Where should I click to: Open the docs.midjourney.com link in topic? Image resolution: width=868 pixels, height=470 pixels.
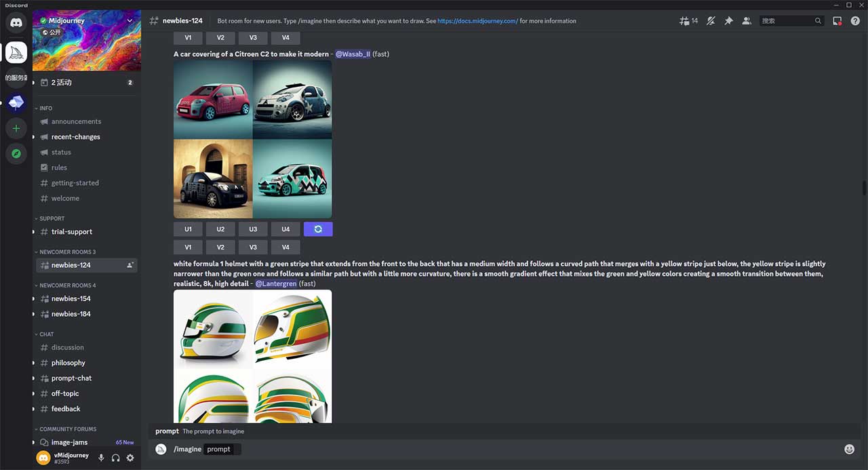(477, 21)
